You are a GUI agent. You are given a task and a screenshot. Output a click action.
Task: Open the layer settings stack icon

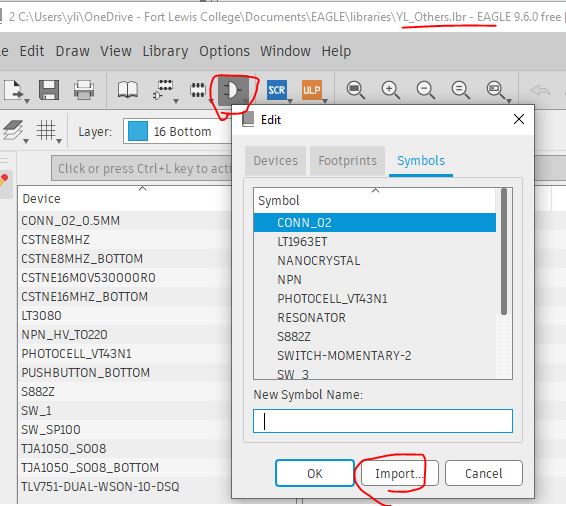[x=13, y=130]
